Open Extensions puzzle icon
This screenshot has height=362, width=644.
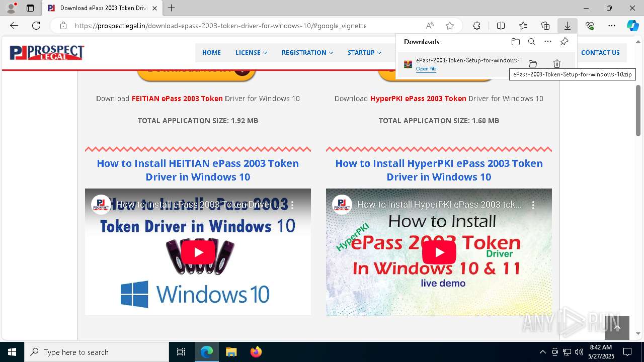pos(476,26)
